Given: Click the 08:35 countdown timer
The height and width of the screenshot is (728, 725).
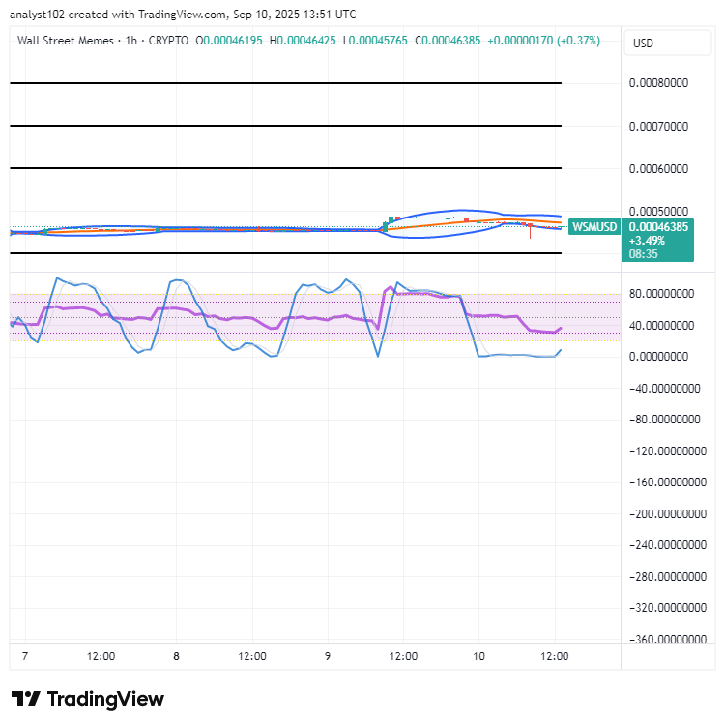Looking at the screenshot, I should [x=643, y=254].
